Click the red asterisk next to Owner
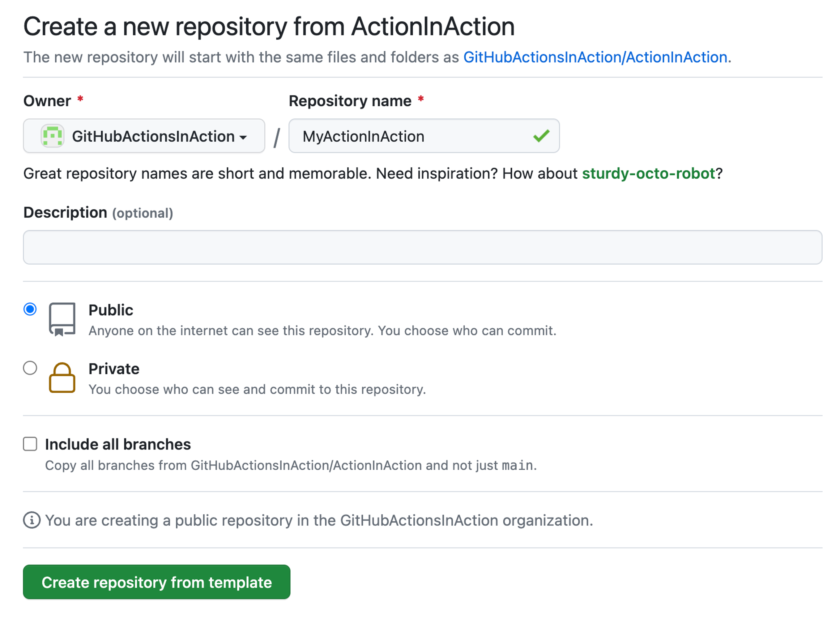This screenshot has height=619, width=840. pos(80,99)
